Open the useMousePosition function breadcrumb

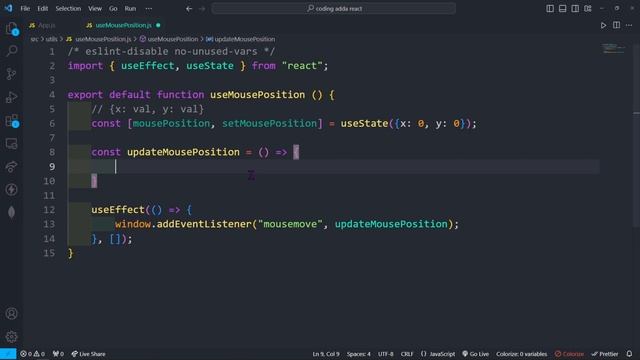(169, 39)
